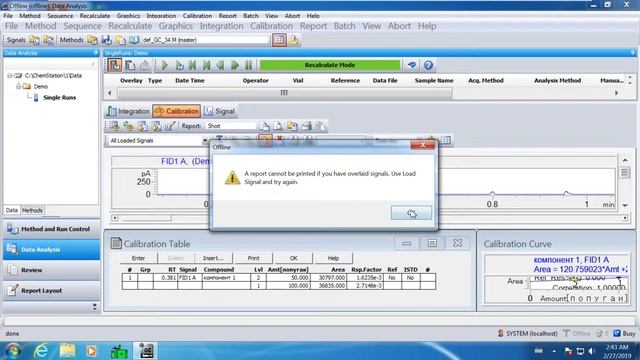Click the red X icon in the signal toolbar
The height and width of the screenshot is (360, 640).
click(280, 140)
